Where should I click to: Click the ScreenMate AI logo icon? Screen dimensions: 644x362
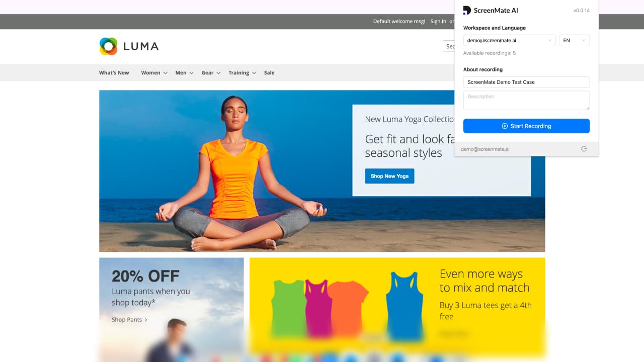point(467,10)
